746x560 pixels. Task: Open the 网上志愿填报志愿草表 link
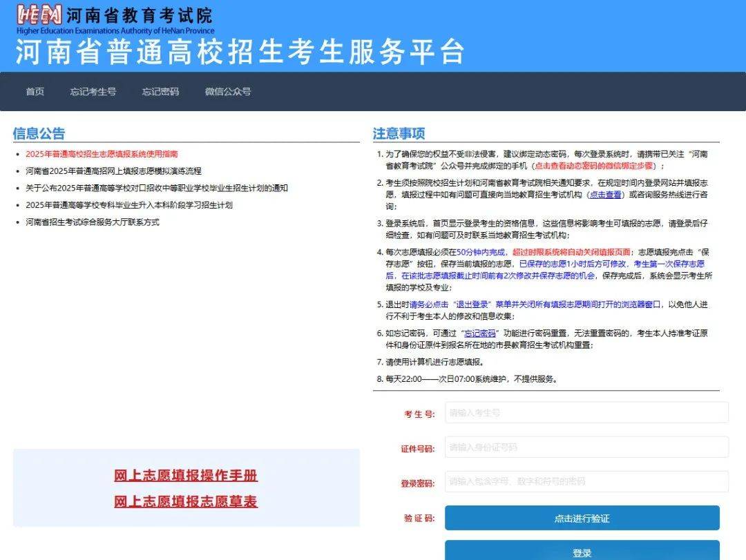[186, 501]
